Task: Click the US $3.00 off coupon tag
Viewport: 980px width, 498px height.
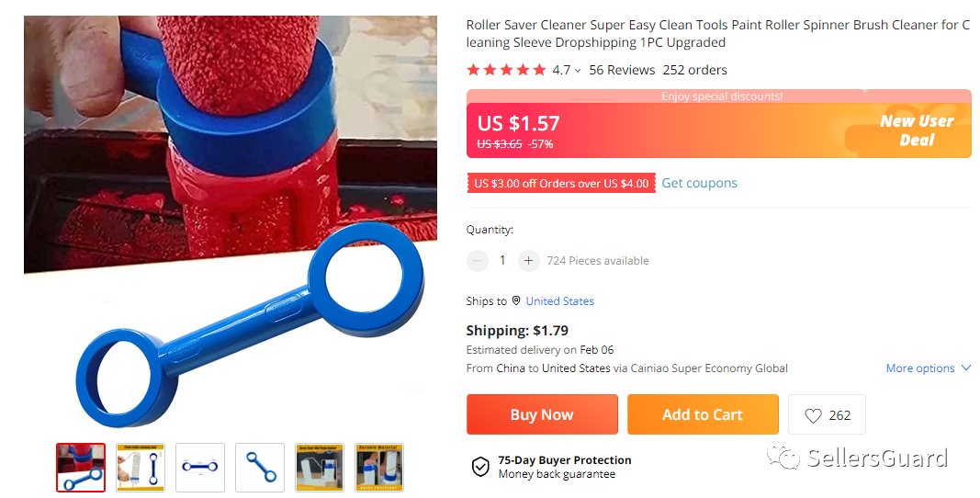Action: [x=561, y=184]
